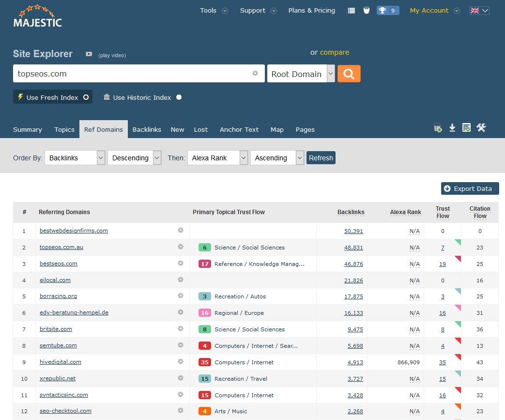505x420 pixels.
Task: Open the list view icon in header
Action: pos(352,11)
